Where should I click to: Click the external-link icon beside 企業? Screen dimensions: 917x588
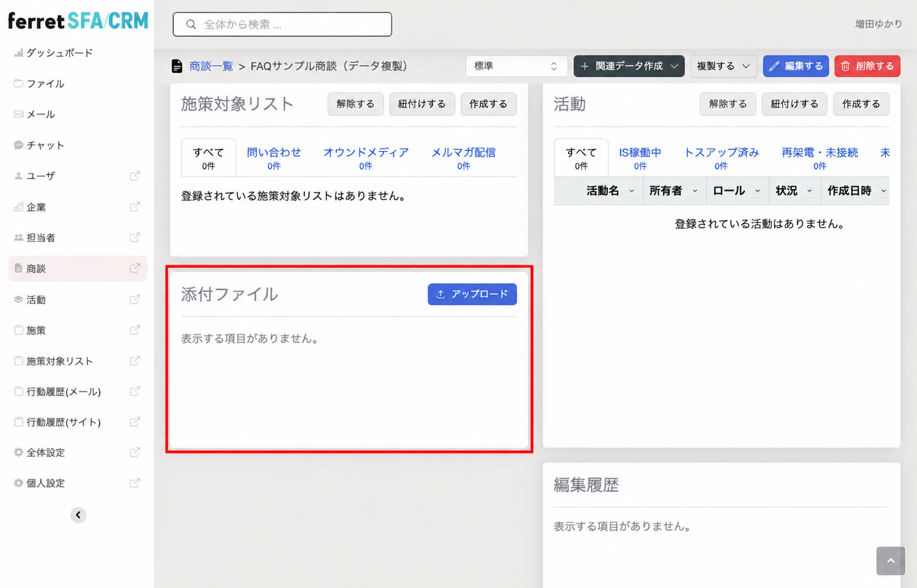(x=135, y=207)
